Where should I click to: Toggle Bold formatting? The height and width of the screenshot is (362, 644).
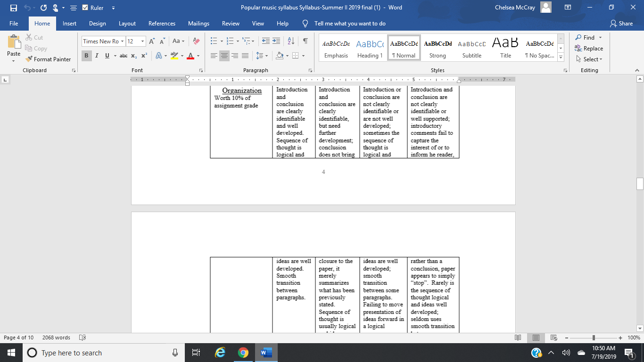[86, 56]
